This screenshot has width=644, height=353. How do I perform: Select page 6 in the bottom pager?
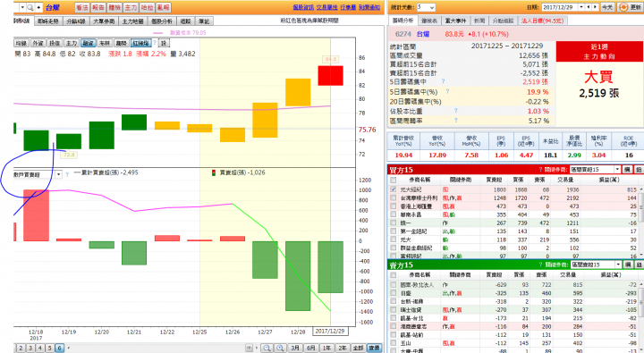[59, 348]
